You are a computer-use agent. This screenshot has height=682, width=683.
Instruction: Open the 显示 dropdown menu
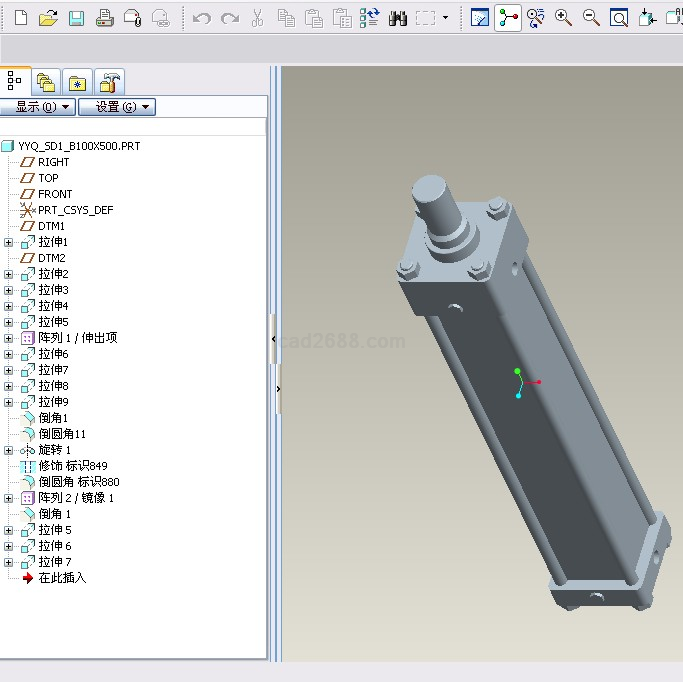[x=39, y=107]
